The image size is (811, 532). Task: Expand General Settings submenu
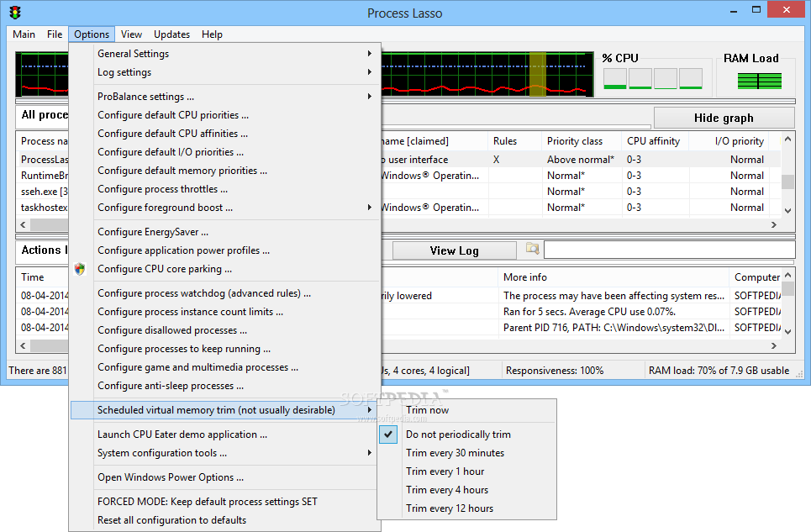(225, 54)
